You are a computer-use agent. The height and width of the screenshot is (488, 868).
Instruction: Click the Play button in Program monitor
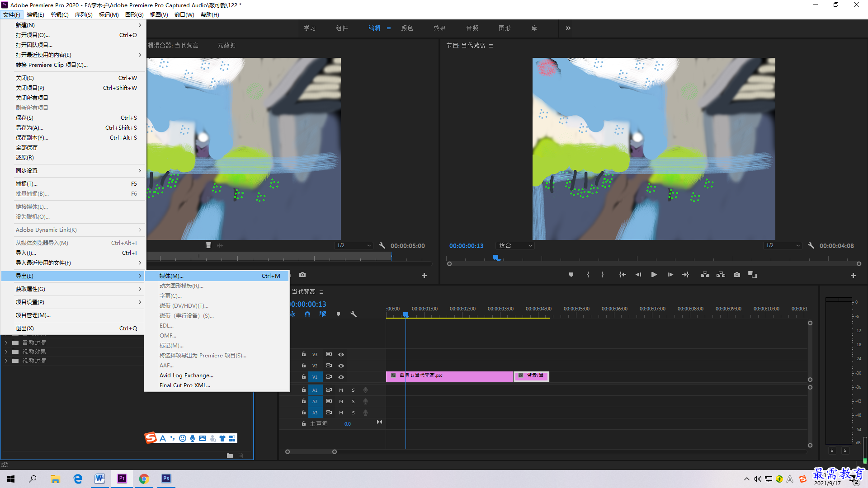click(x=654, y=275)
